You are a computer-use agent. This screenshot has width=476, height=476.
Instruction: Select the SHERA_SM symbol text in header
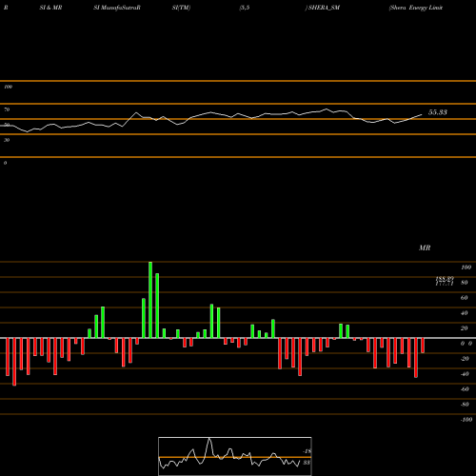324,8
